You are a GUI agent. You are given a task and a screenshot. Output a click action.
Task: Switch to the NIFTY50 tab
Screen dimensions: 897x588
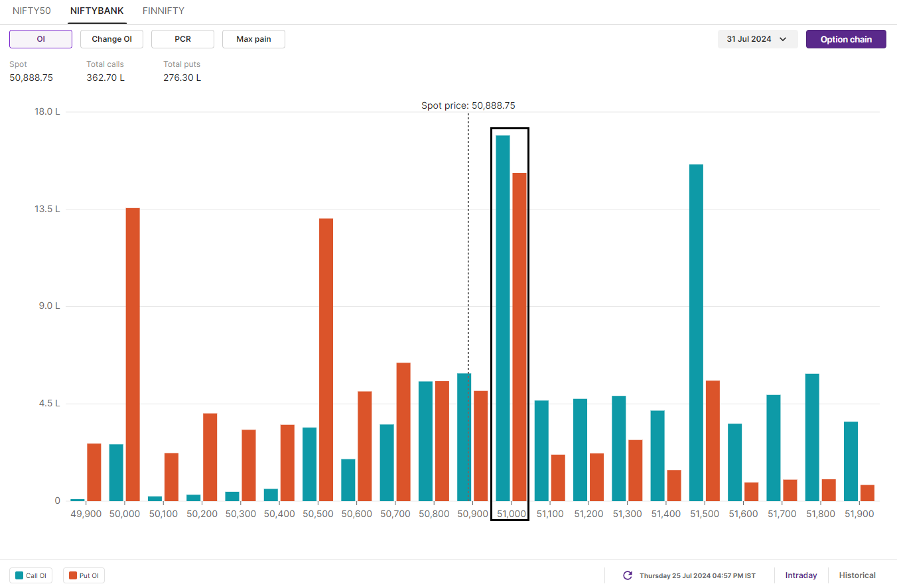pyautogui.click(x=32, y=11)
